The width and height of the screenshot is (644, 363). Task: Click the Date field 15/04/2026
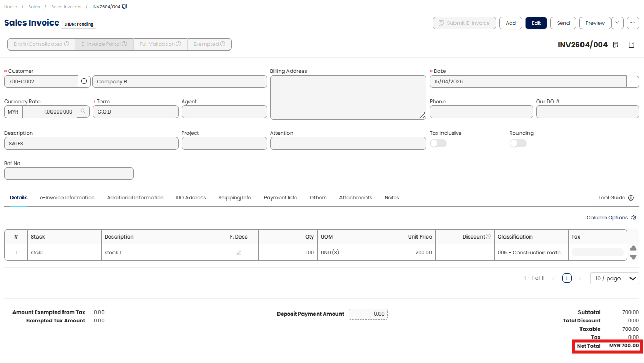tap(528, 81)
